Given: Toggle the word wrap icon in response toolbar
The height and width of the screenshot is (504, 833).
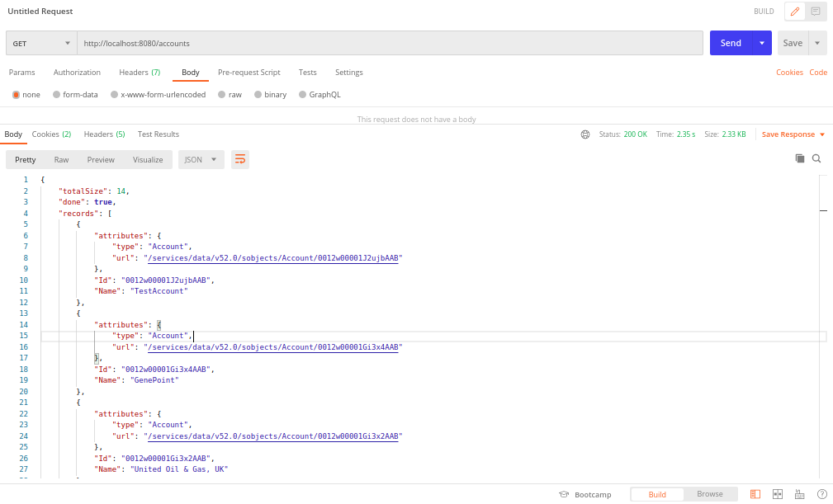Looking at the screenshot, I should pos(240,159).
